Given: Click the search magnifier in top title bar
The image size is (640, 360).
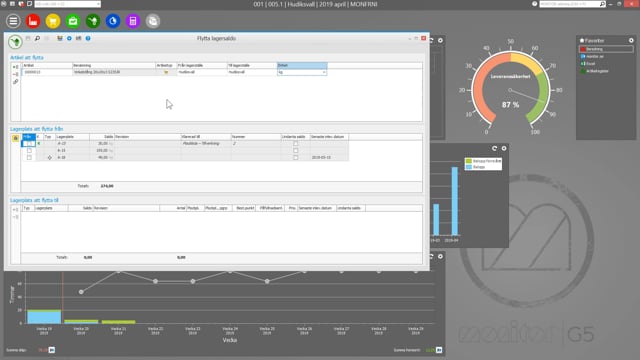Looking at the screenshot, I should 602,4.
